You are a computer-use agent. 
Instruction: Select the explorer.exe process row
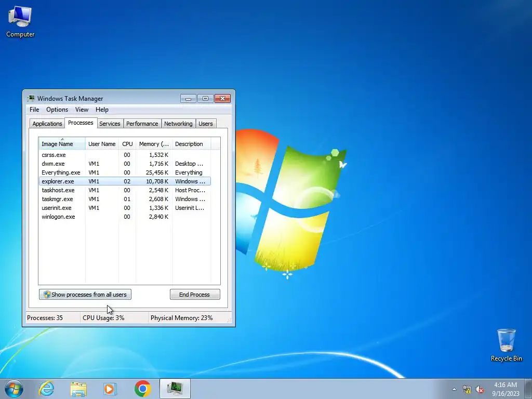tap(125, 181)
